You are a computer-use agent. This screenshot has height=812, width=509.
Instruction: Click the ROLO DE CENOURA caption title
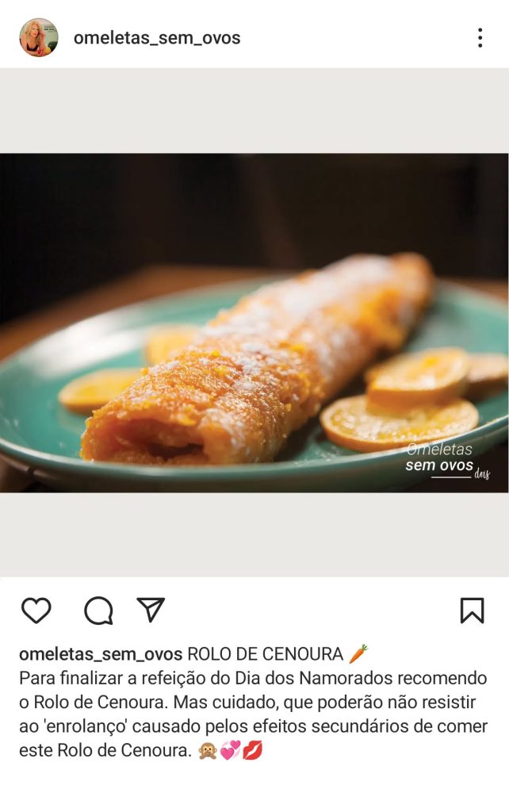tap(265, 654)
